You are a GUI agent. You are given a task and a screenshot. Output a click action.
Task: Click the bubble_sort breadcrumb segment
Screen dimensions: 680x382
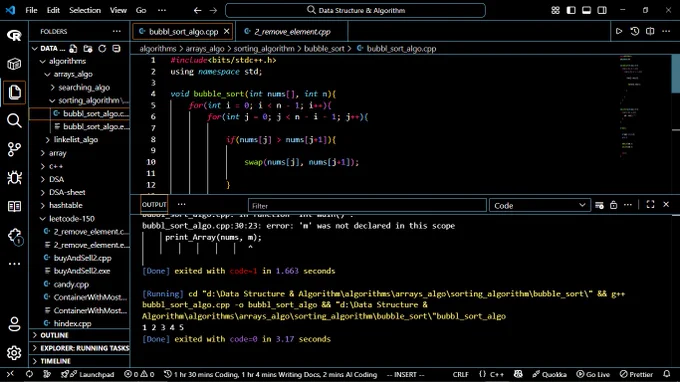pos(324,49)
